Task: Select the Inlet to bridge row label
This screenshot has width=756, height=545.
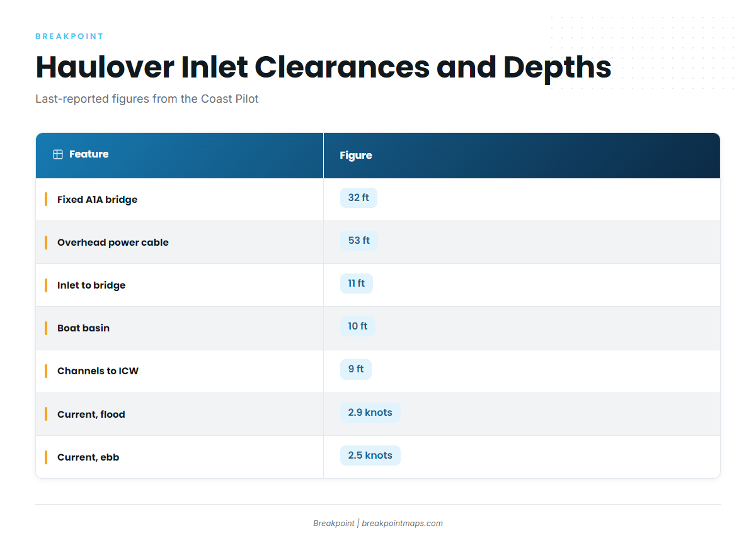Action: point(91,285)
